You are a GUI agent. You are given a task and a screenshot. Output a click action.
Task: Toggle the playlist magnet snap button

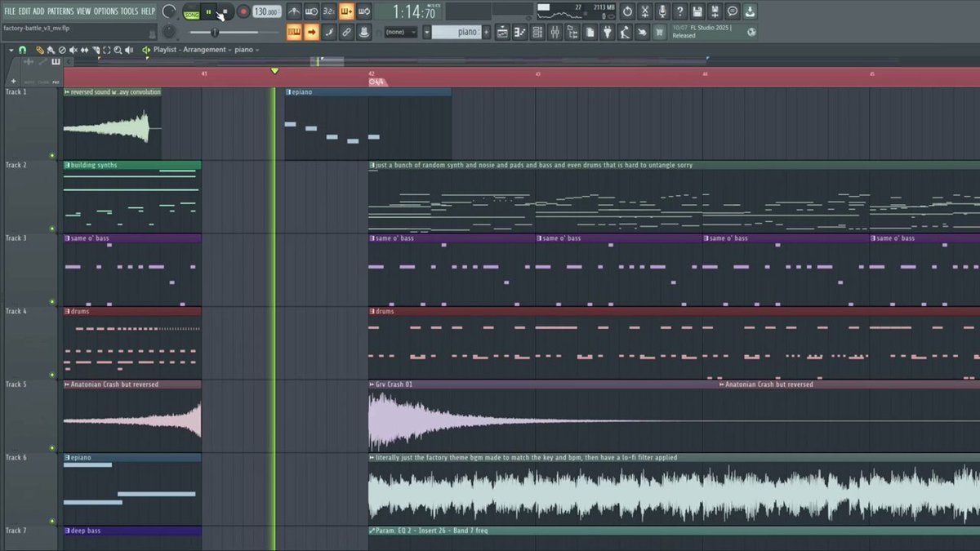[22, 50]
